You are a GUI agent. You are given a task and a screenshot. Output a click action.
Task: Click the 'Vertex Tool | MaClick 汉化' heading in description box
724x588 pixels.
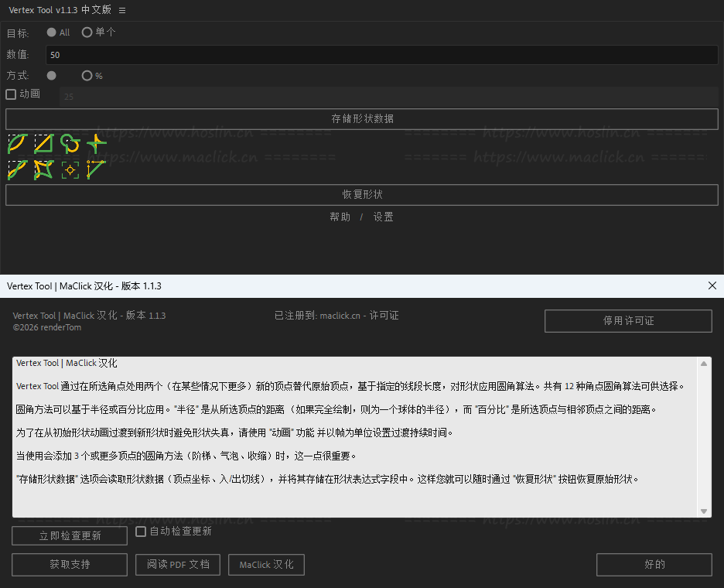(67, 363)
